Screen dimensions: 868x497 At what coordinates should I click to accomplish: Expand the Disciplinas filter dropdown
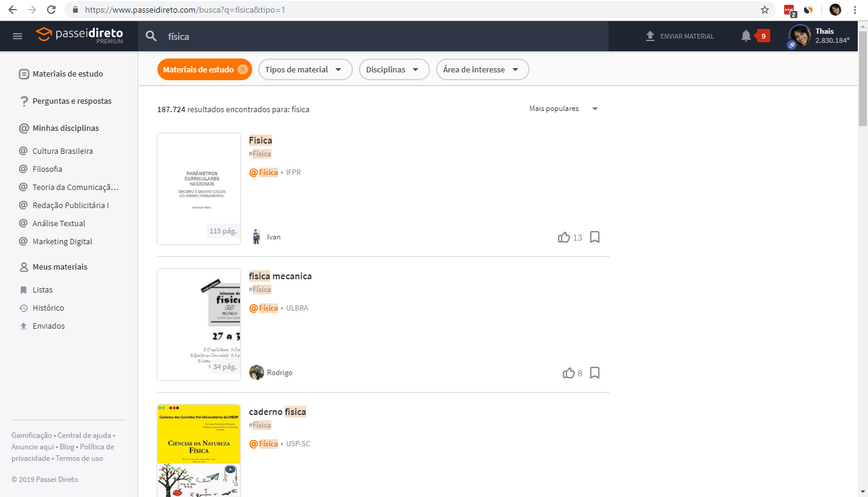pyautogui.click(x=394, y=69)
